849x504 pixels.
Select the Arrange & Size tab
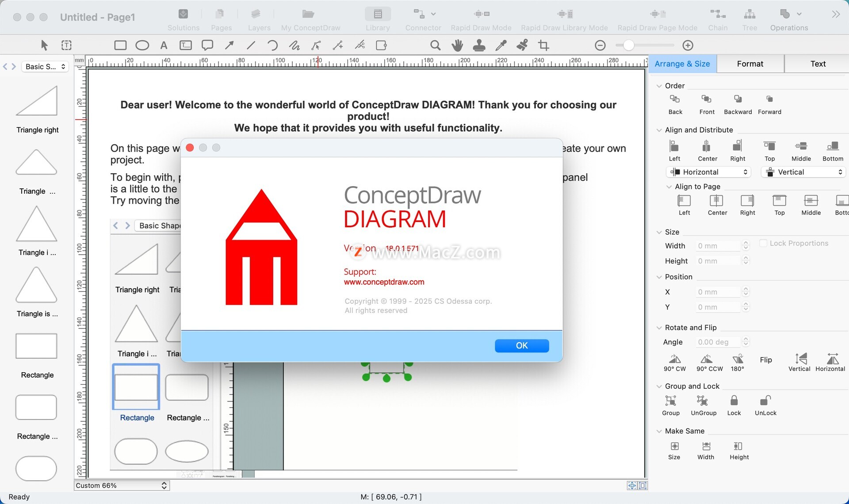click(x=682, y=64)
